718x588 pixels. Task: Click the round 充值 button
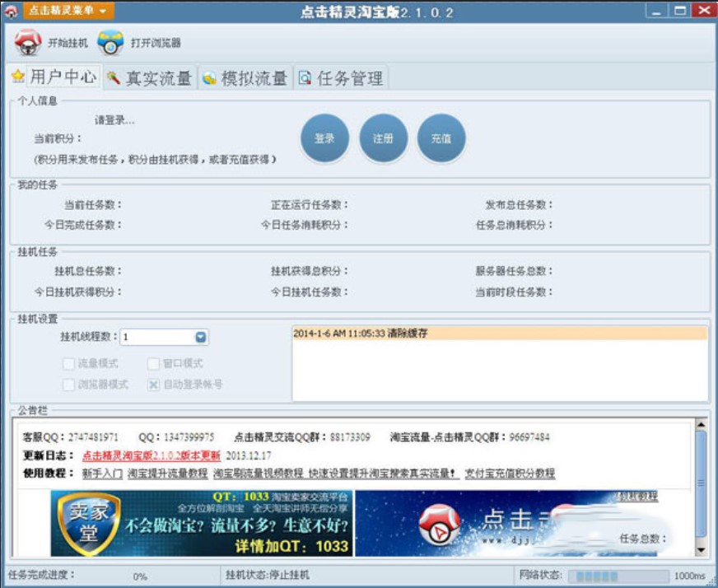click(441, 138)
